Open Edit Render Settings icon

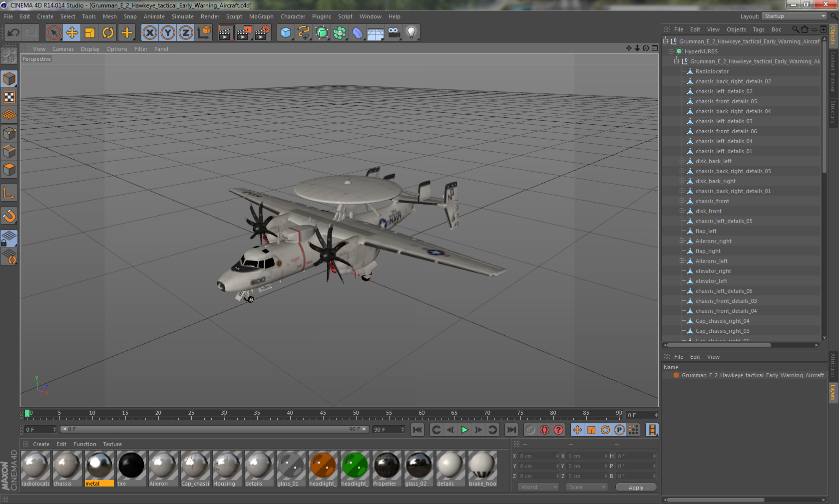tap(263, 33)
